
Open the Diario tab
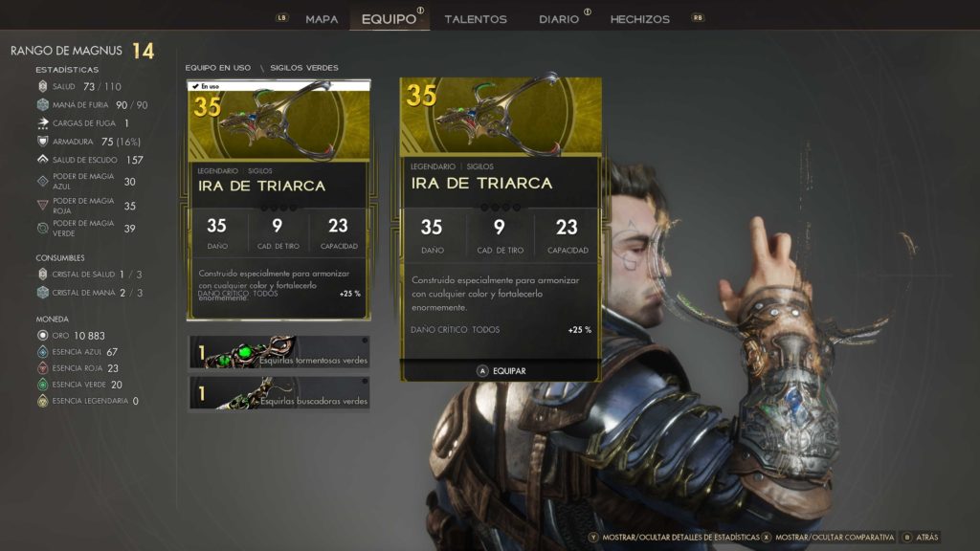click(559, 19)
